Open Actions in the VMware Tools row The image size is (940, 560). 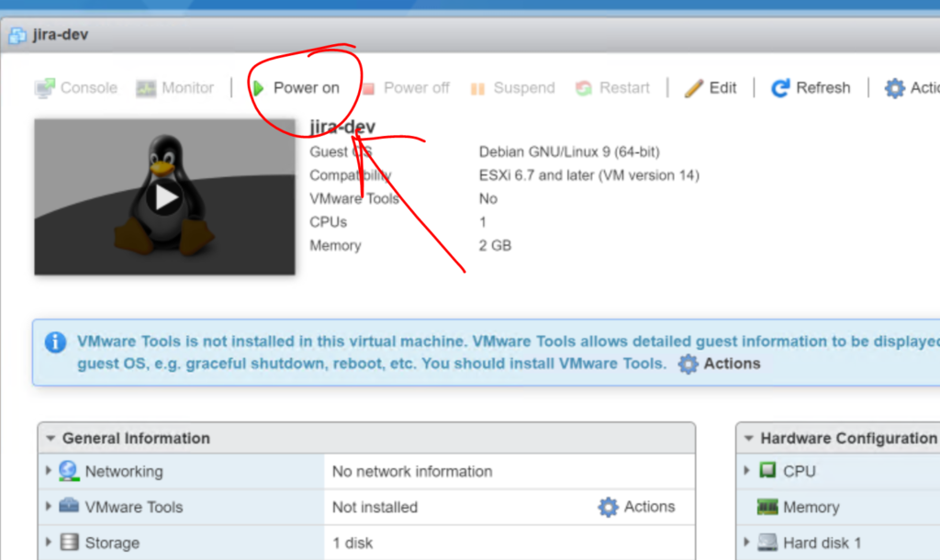tap(637, 508)
